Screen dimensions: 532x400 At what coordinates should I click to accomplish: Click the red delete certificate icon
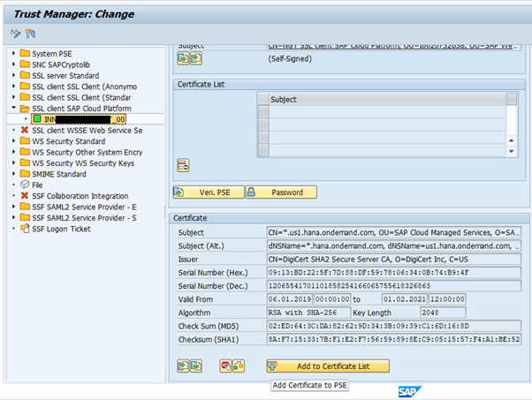click(225, 364)
